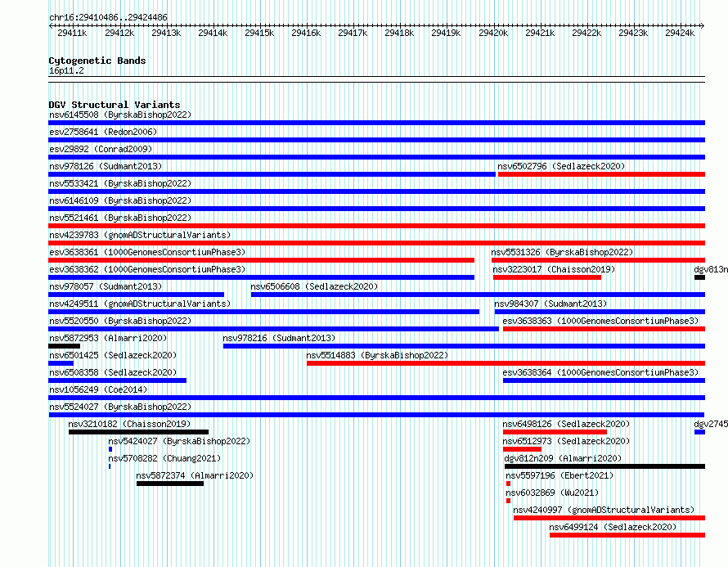Click the black bar under nsv3210182

[138, 432]
